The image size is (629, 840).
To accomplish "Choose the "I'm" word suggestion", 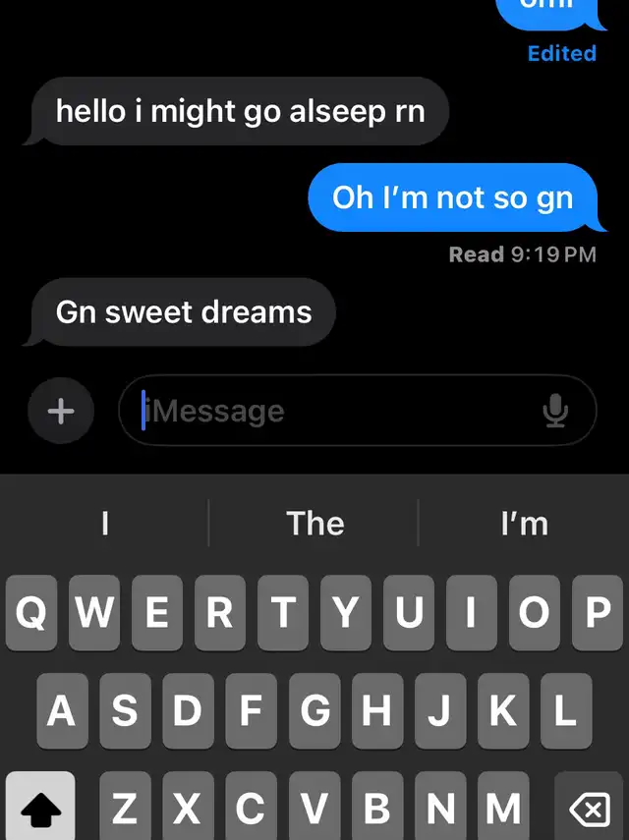I will (525, 523).
